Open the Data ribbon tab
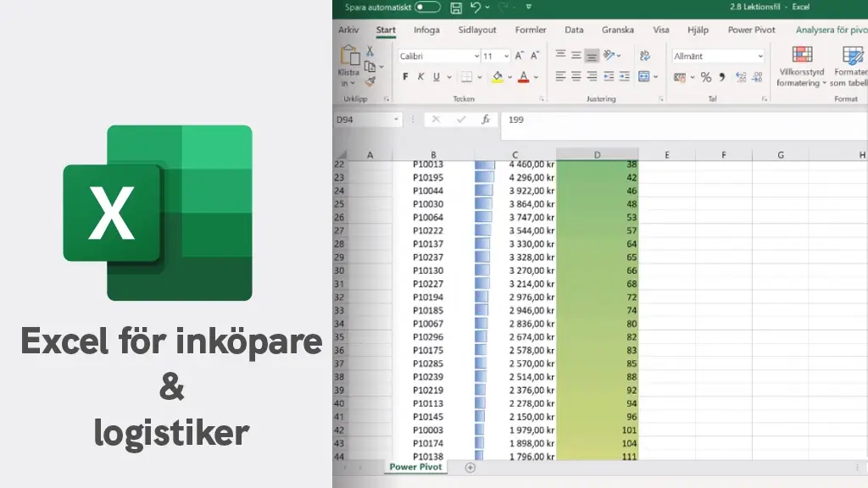The width and height of the screenshot is (868, 488). (574, 30)
